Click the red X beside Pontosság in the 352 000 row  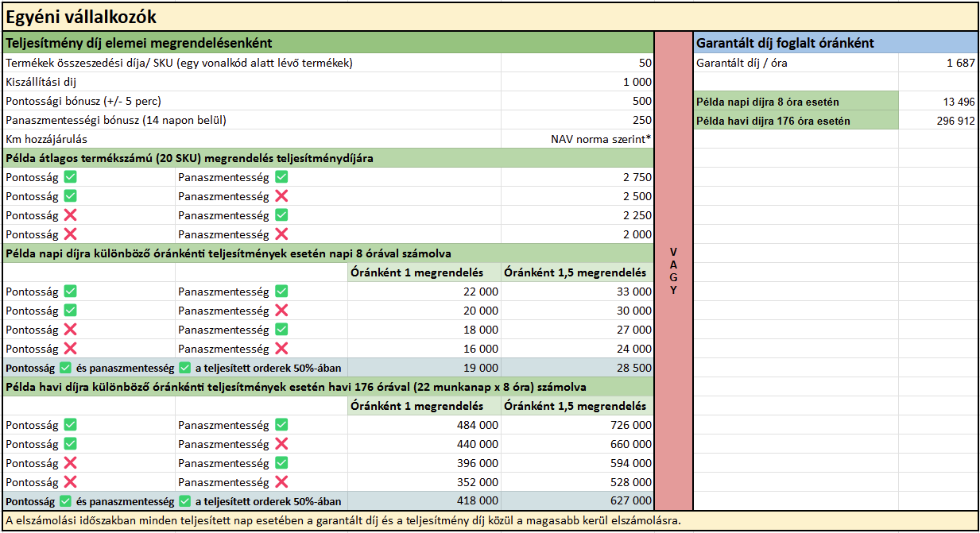(x=70, y=482)
